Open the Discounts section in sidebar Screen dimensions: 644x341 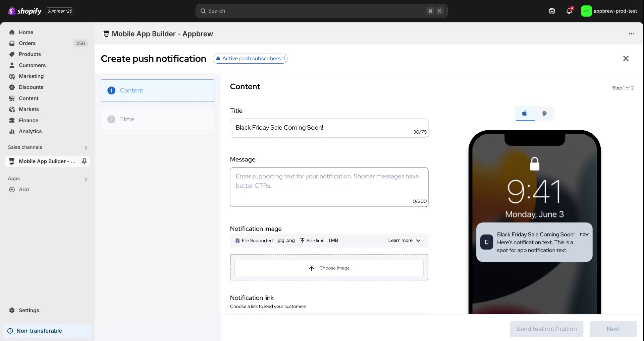pos(30,87)
